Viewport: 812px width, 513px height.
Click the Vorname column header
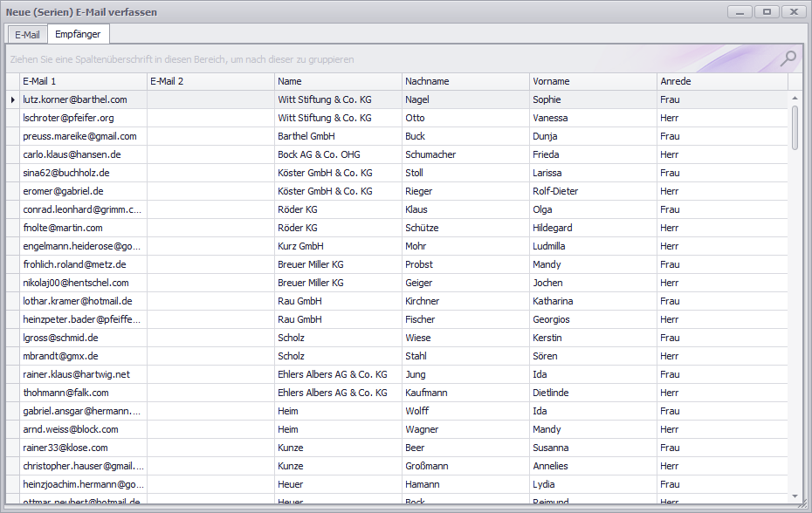tap(593, 81)
